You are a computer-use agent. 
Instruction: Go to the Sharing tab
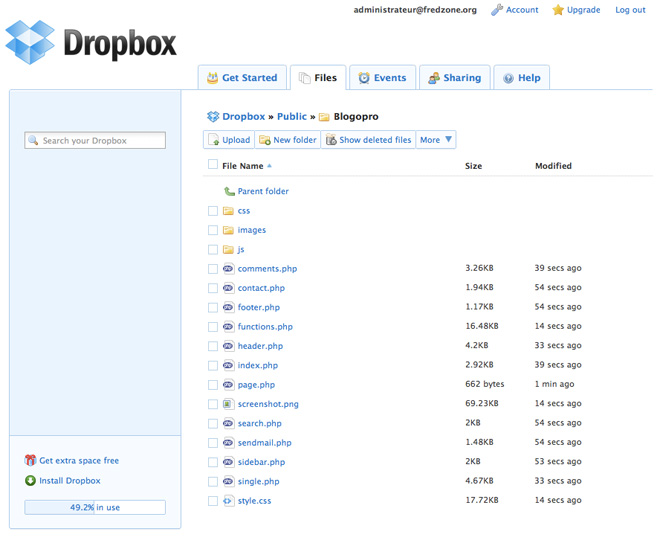click(455, 77)
